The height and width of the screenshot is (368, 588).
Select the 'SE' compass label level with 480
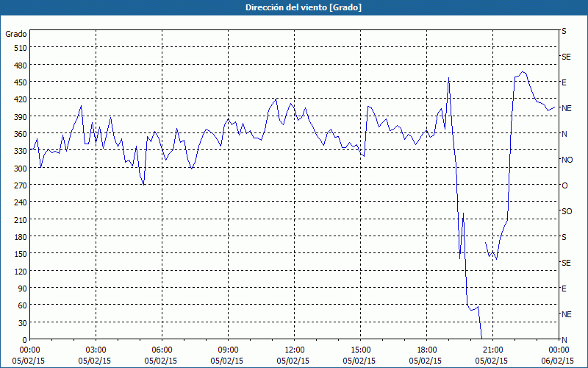(566, 57)
